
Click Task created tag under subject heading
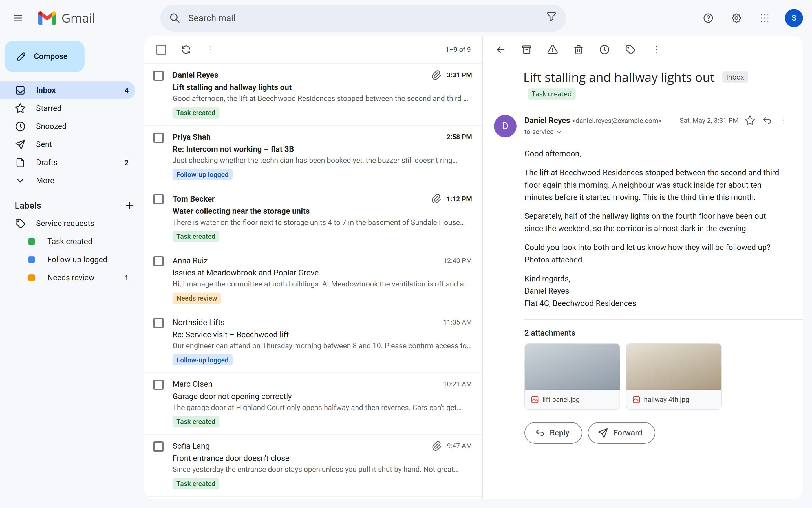[x=551, y=94]
